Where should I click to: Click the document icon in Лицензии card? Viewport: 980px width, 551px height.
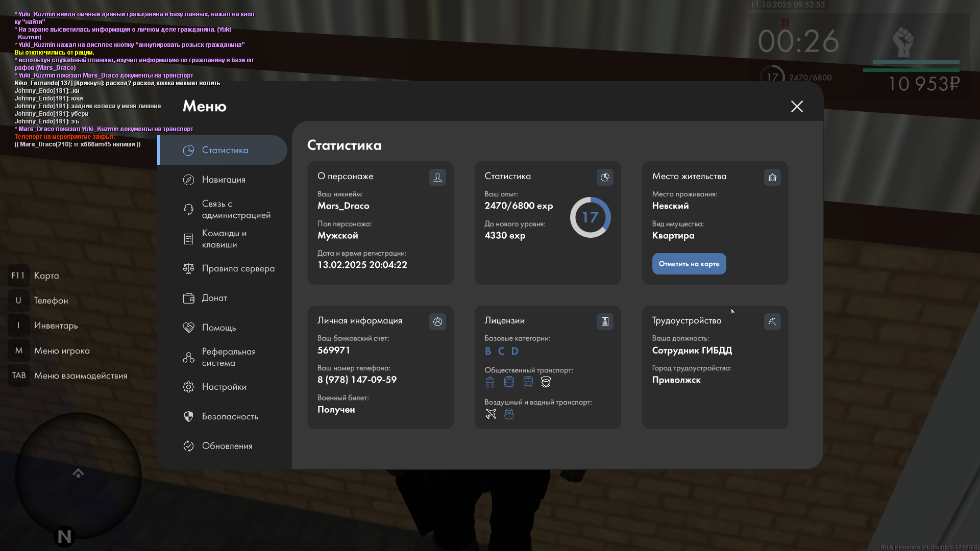tap(605, 321)
